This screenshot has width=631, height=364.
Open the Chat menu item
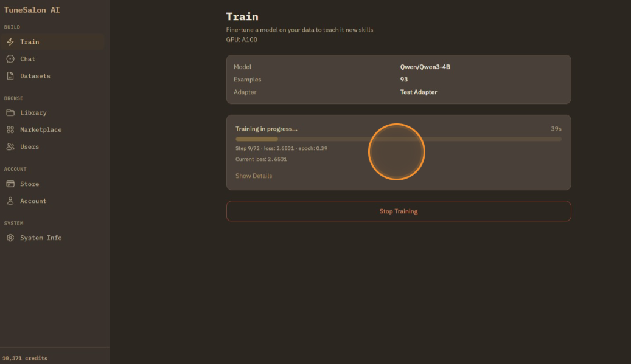(28, 59)
